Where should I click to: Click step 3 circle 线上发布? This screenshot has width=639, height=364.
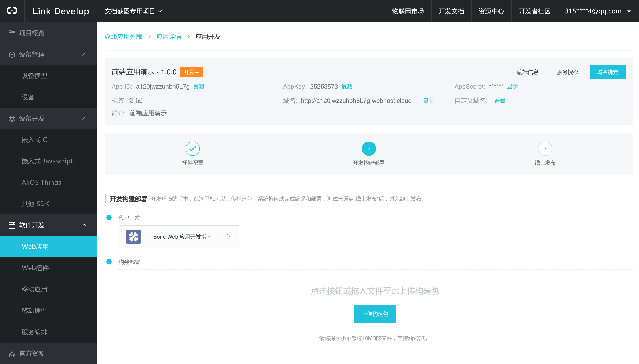(545, 148)
